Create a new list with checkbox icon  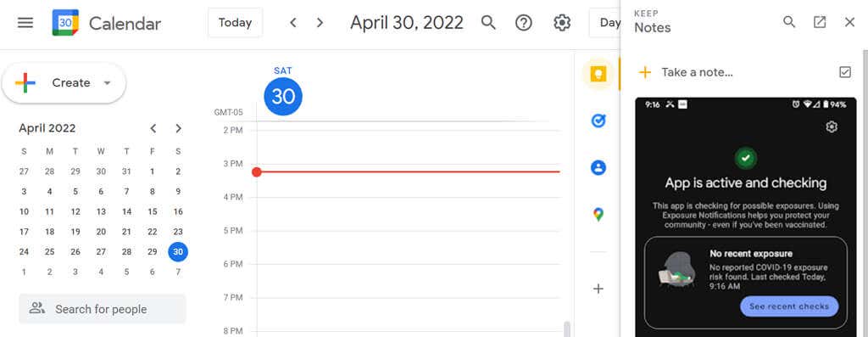pyautogui.click(x=845, y=72)
